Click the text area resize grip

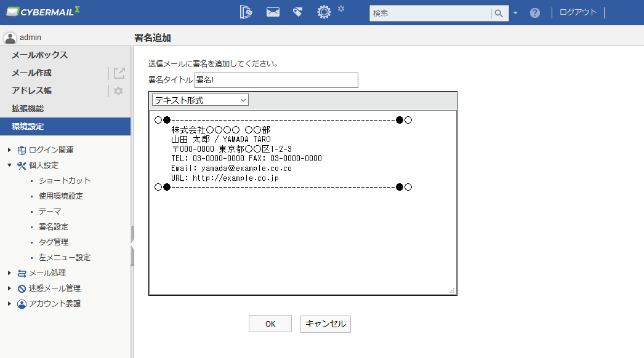click(x=452, y=290)
